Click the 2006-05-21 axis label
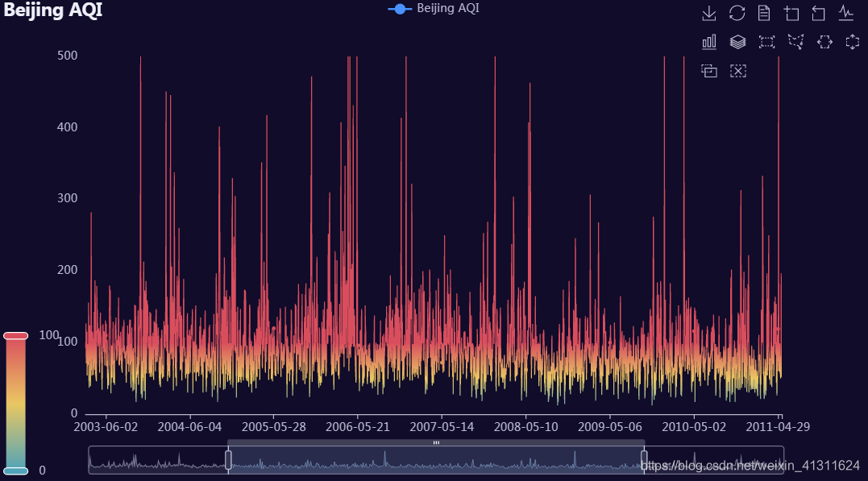The image size is (868, 481). (x=358, y=427)
